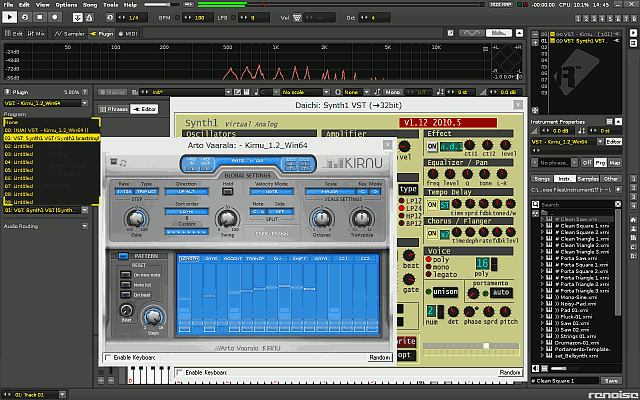640x400 pixels.
Task: Open Instrument Properties VST dropdown arrow
Action: click(600, 142)
